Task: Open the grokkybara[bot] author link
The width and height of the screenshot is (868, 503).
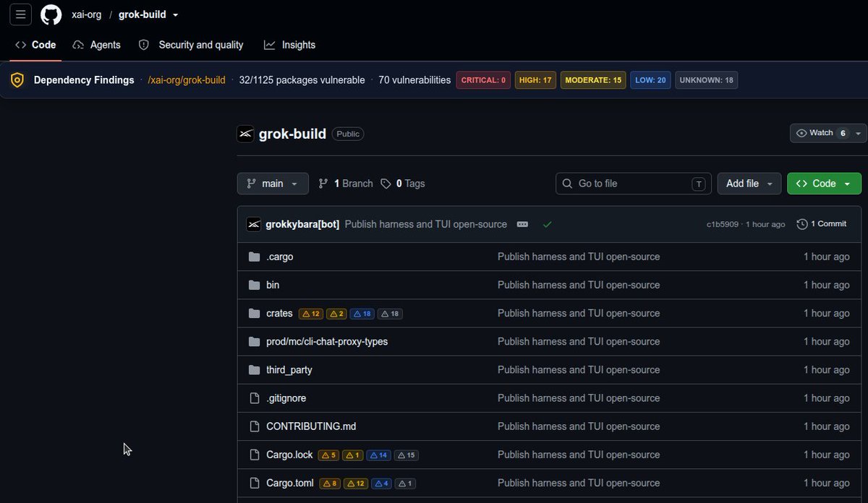Action: tap(302, 225)
